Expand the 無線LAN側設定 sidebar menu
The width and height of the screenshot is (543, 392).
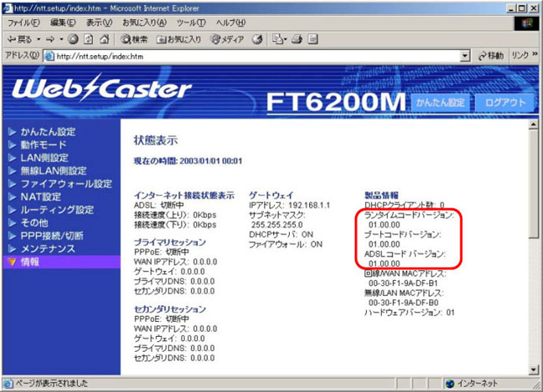pyautogui.click(x=56, y=171)
